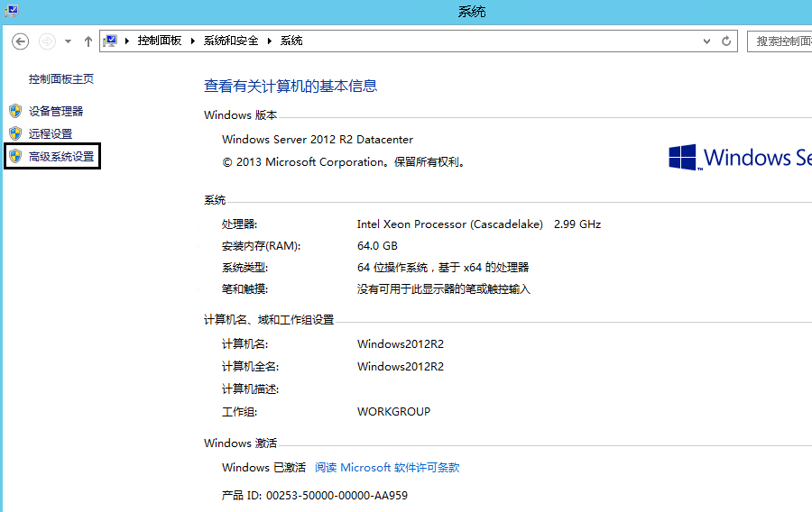The image size is (812, 512).
Task: Click the Forward navigation arrow
Action: [47, 41]
